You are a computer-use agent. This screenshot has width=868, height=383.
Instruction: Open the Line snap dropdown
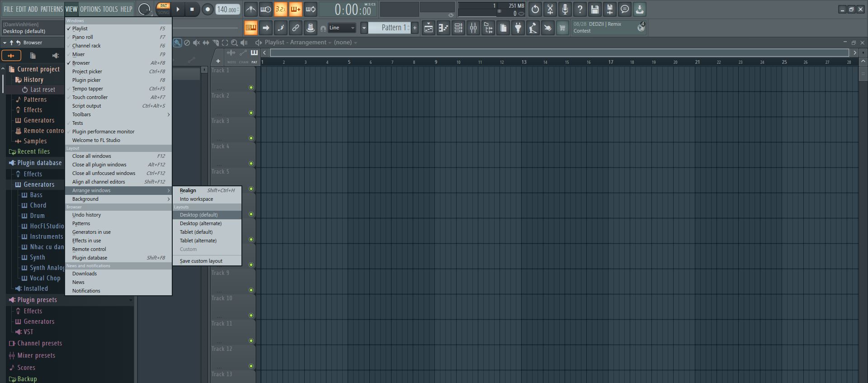pyautogui.click(x=342, y=28)
